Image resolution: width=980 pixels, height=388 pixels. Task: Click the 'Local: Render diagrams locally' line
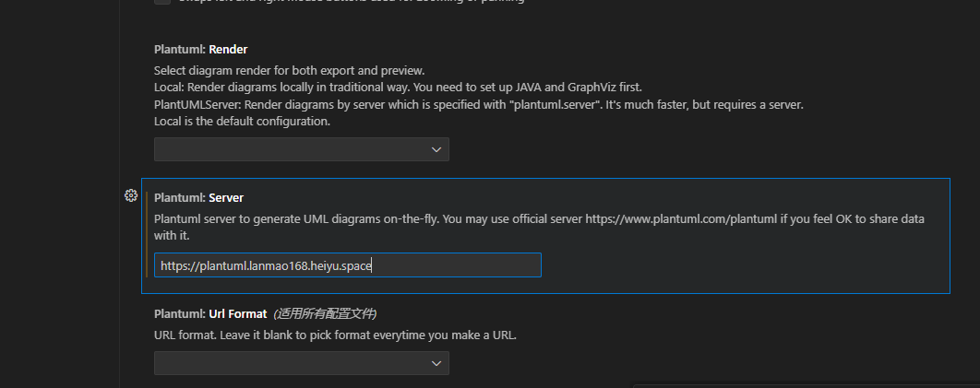point(397,88)
